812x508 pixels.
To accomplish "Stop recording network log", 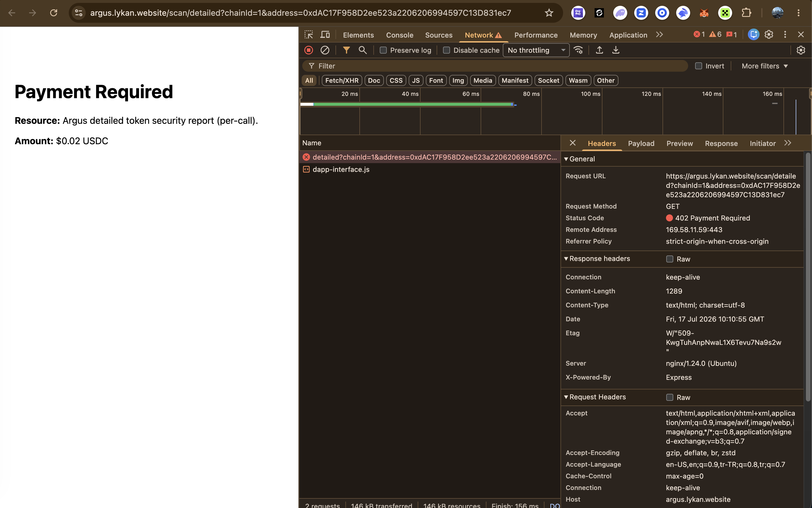I will click(x=309, y=50).
